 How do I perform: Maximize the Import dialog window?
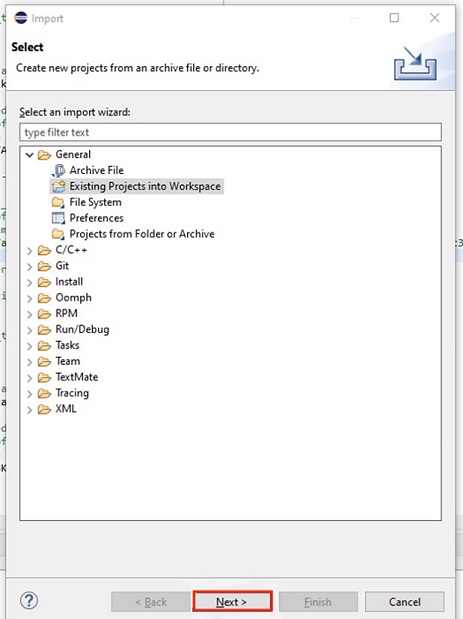coord(394,18)
